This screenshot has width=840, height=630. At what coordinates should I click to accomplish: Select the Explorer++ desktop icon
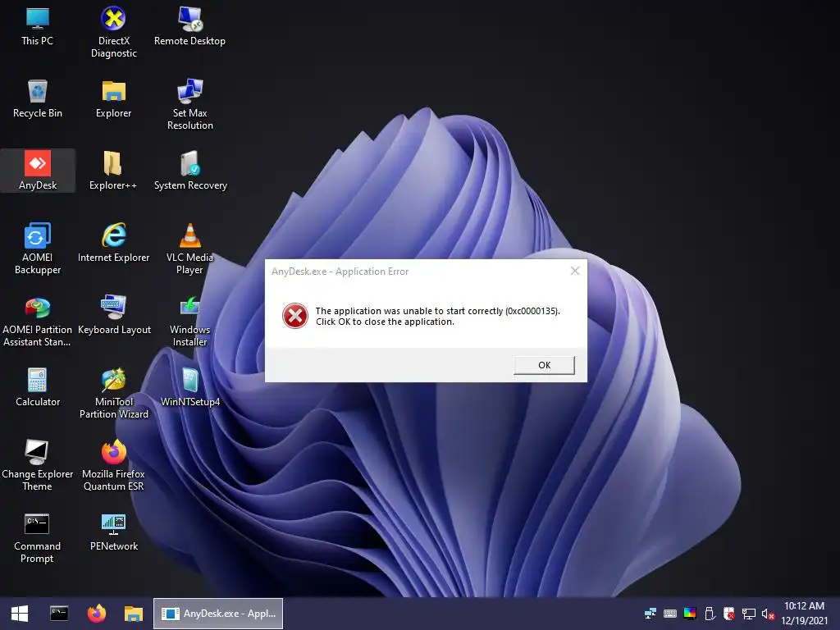(113, 171)
